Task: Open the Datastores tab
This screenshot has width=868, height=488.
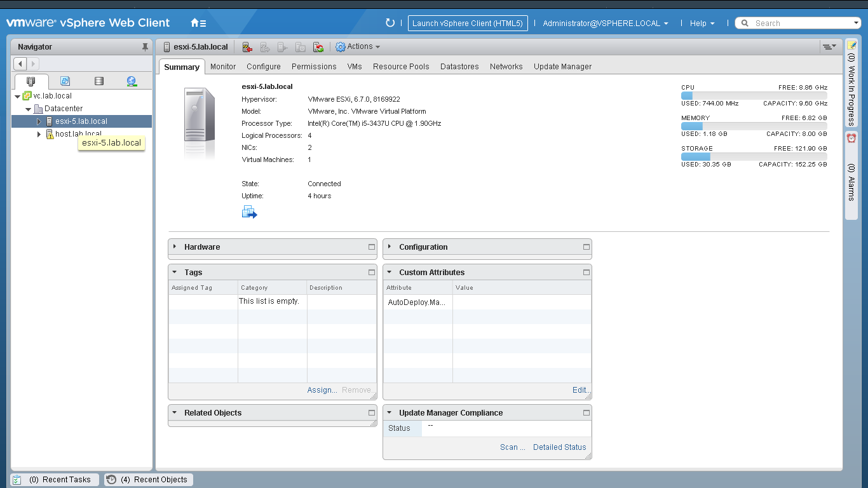Action: tap(459, 67)
